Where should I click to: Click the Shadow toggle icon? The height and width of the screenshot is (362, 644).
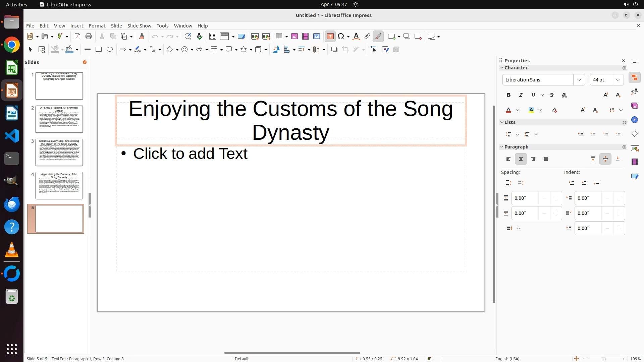[334, 50]
